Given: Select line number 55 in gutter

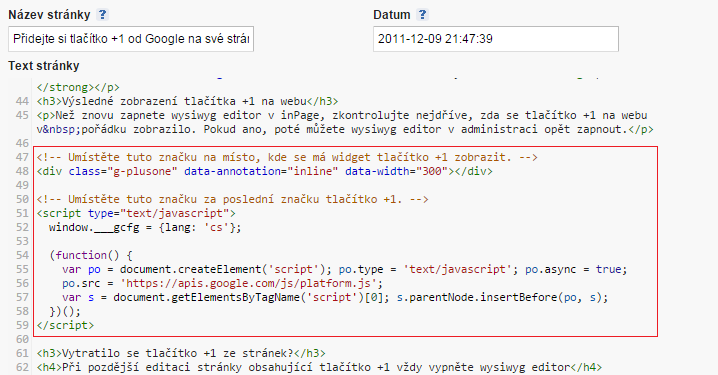Looking at the screenshot, I should [22, 269].
